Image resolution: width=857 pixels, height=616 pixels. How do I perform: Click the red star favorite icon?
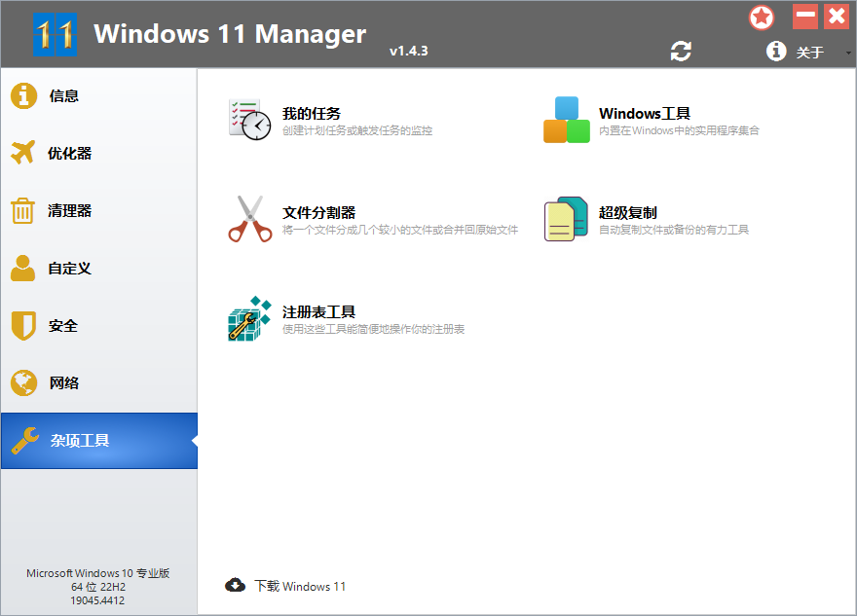762,17
